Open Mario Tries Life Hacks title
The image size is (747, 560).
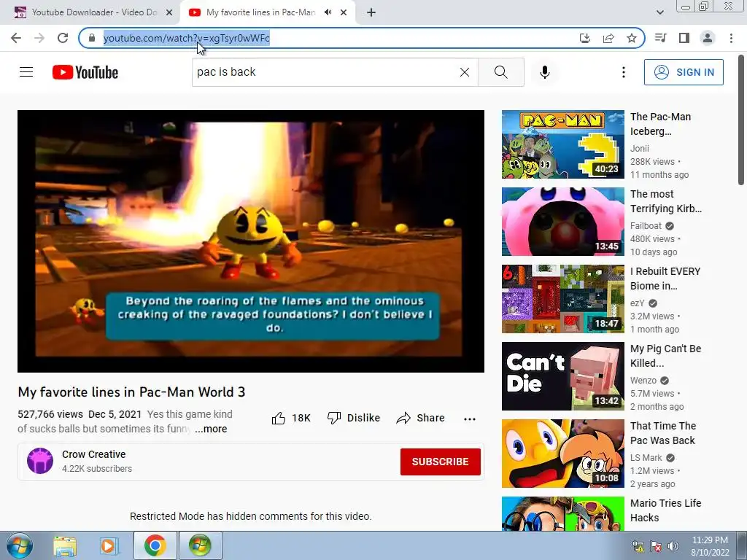(665, 510)
